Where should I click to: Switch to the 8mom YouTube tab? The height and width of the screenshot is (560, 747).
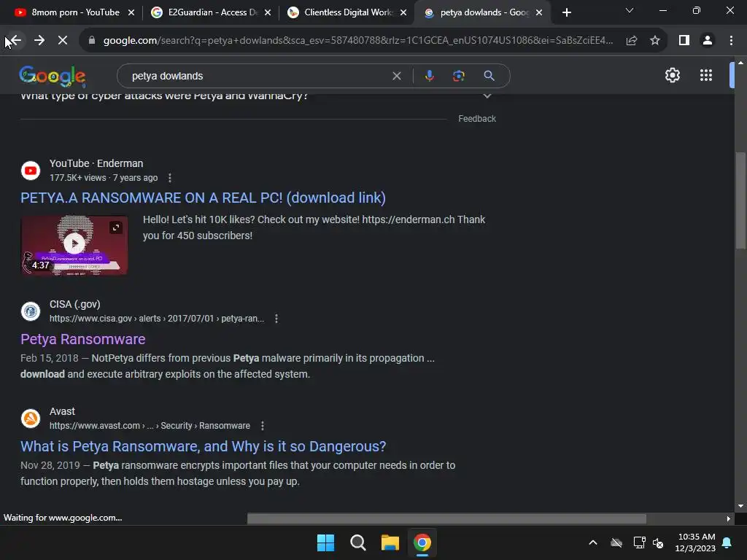[75, 12]
